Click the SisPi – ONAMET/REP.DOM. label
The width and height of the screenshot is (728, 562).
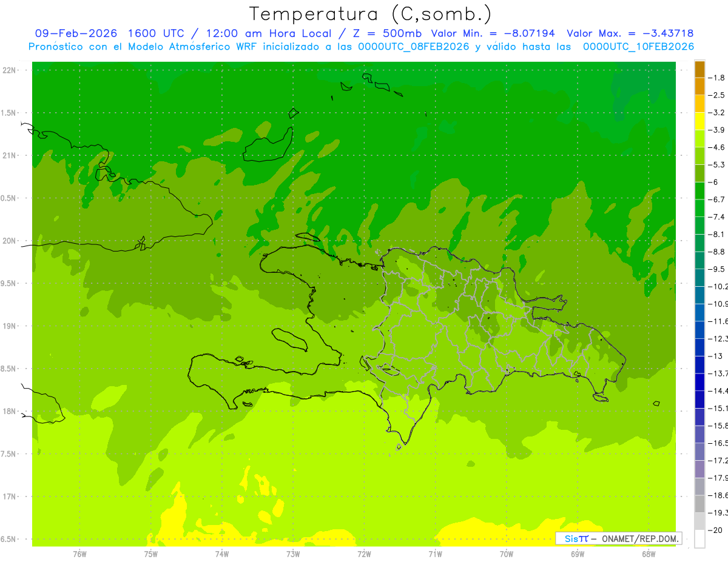618,538
